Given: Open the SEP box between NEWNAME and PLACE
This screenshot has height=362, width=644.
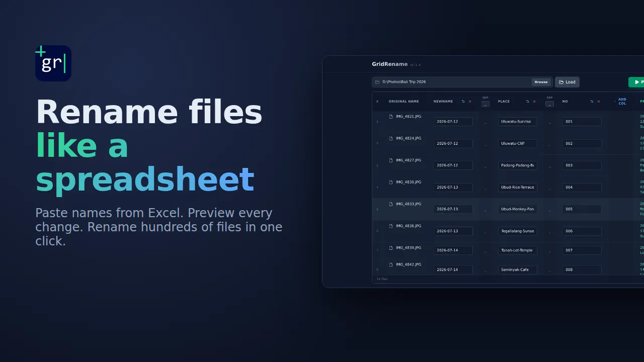Looking at the screenshot, I should click(x=486, y=104).
